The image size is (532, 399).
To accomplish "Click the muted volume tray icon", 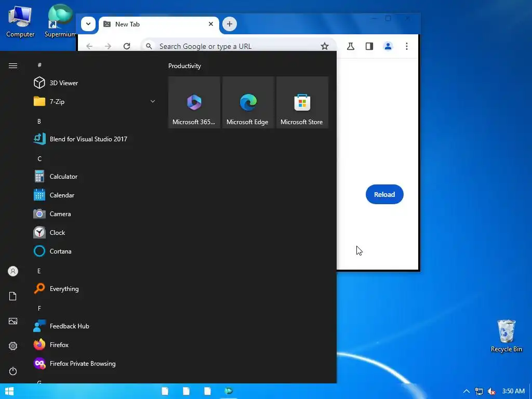I will pyautogui.click(x=491, y=391).
